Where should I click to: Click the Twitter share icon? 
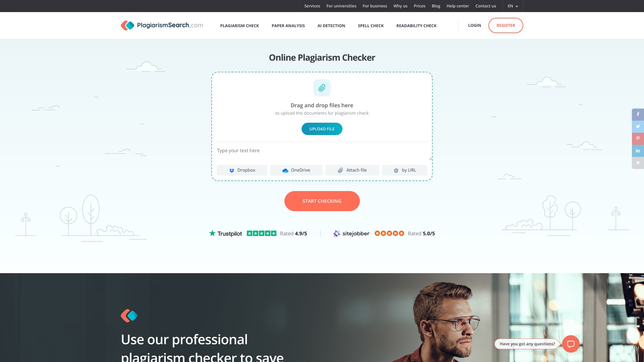[x=637, y=127]
